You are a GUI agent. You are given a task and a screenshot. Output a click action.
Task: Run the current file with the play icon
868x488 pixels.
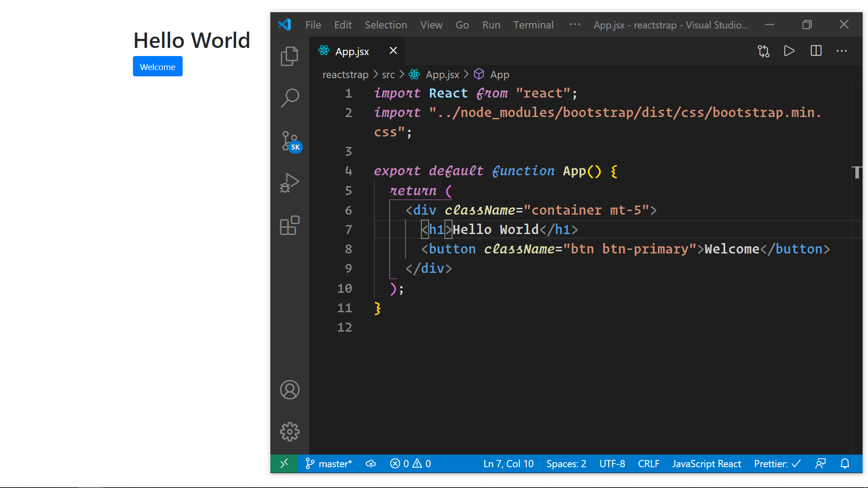tap(789, 51)
